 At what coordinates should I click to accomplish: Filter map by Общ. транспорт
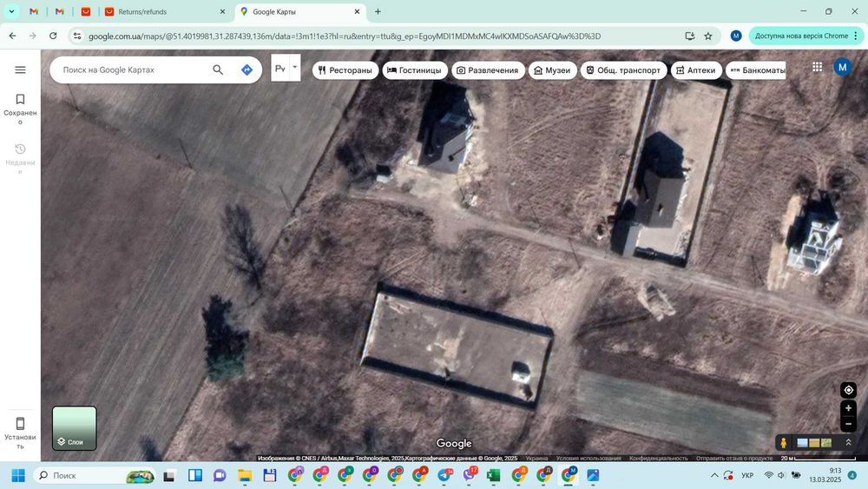tap(623, 70)
